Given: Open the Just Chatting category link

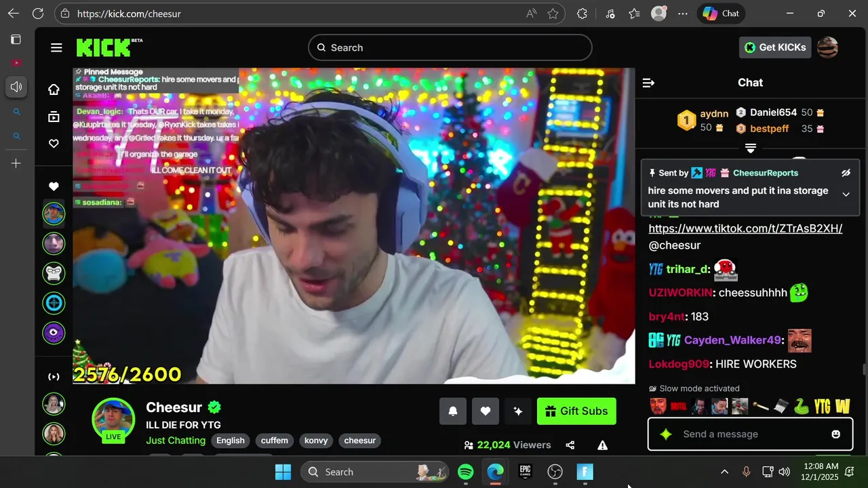Looking at the screenshot, I should coord(176,441).
